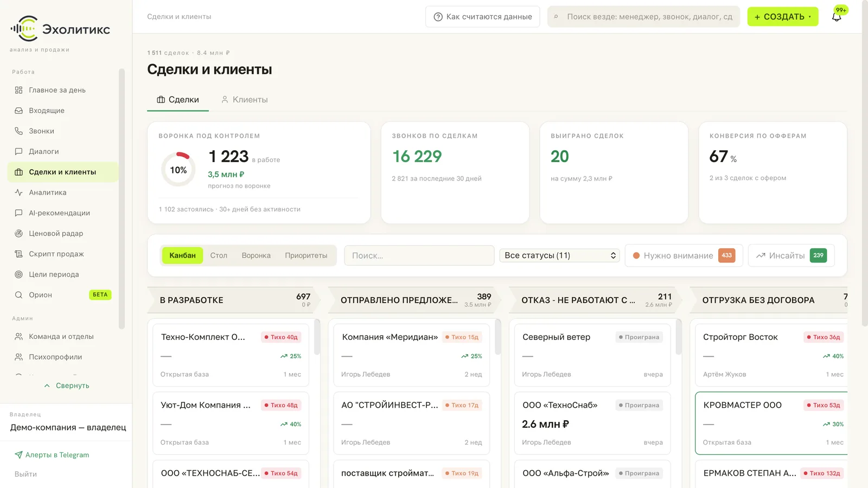Open the Все статусы (11) dropdown
The image size is (868, 488).
point(559,255)
